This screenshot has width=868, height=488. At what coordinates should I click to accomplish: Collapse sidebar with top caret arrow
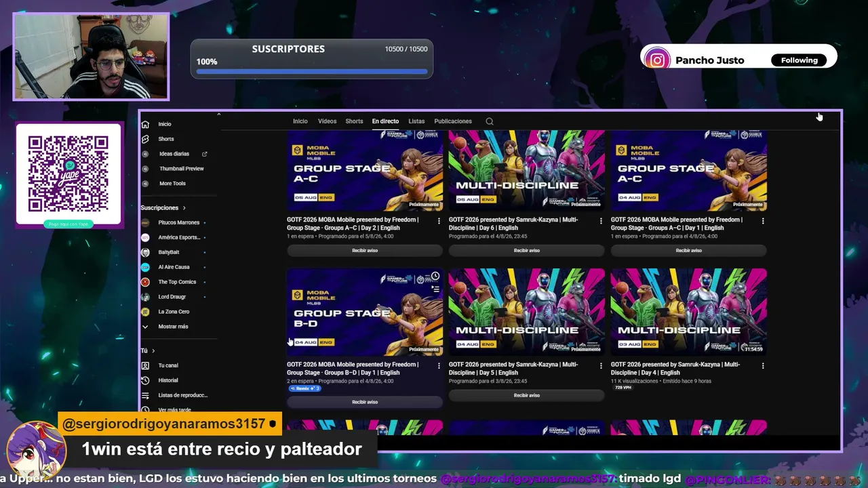pyautogui.click(x=218, y=115)
